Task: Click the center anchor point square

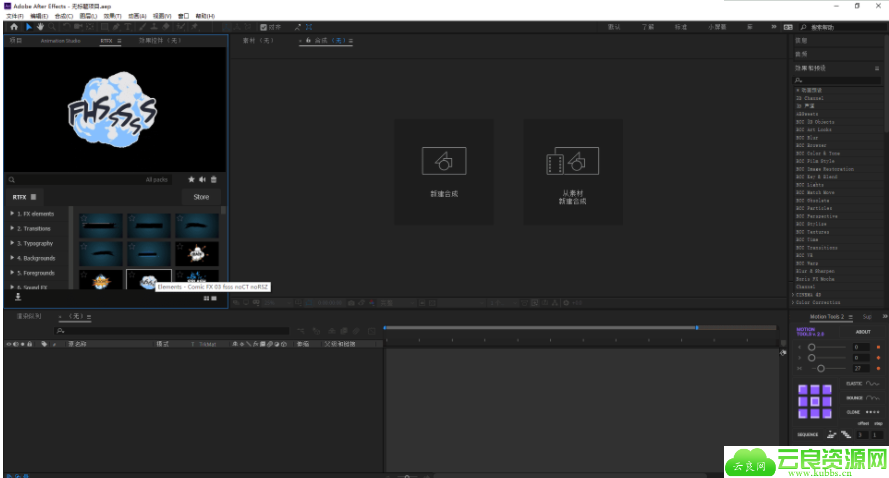Action: pyautogui.click(x=814, y=401)
